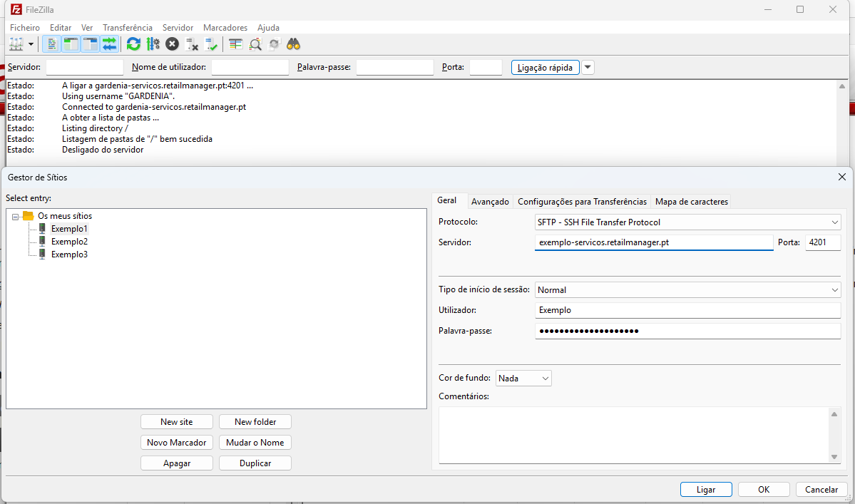Toggle processing of the transfer queue icon

click(x=153, y=44)
